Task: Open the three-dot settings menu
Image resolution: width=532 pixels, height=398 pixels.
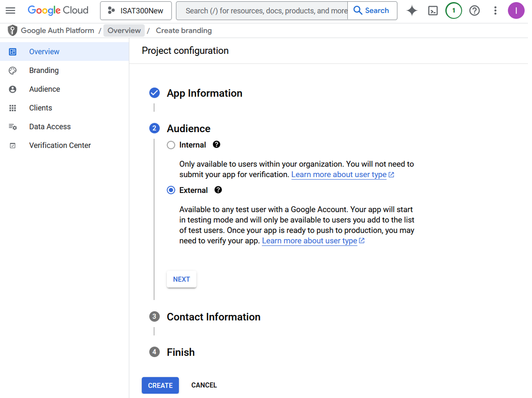Action: 495,11
